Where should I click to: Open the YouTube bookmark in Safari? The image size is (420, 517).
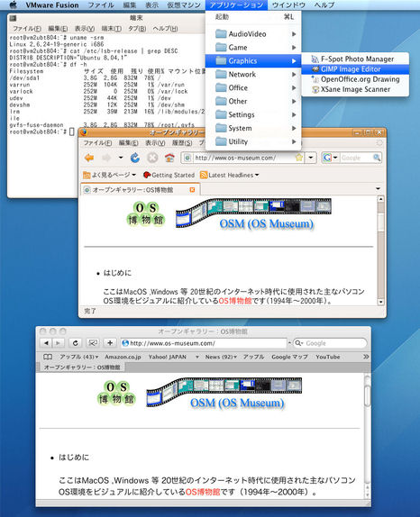point(328,357)
